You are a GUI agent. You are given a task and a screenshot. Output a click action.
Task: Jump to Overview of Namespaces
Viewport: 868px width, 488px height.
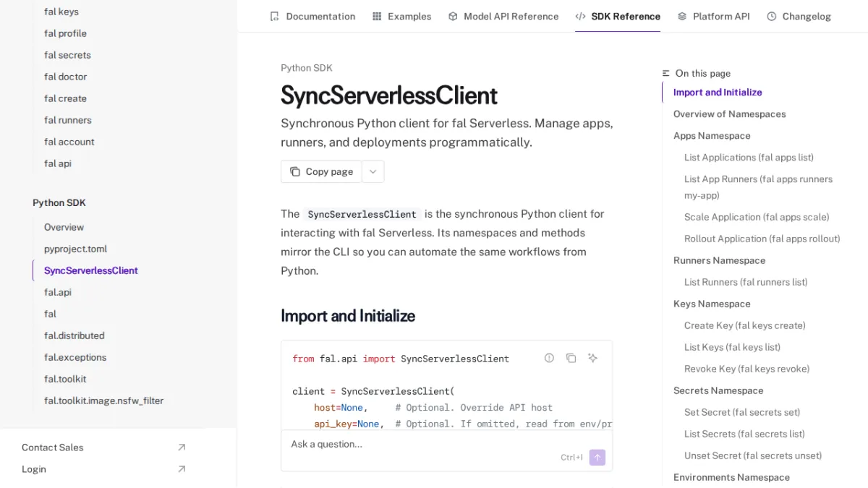tap(729, 114)
